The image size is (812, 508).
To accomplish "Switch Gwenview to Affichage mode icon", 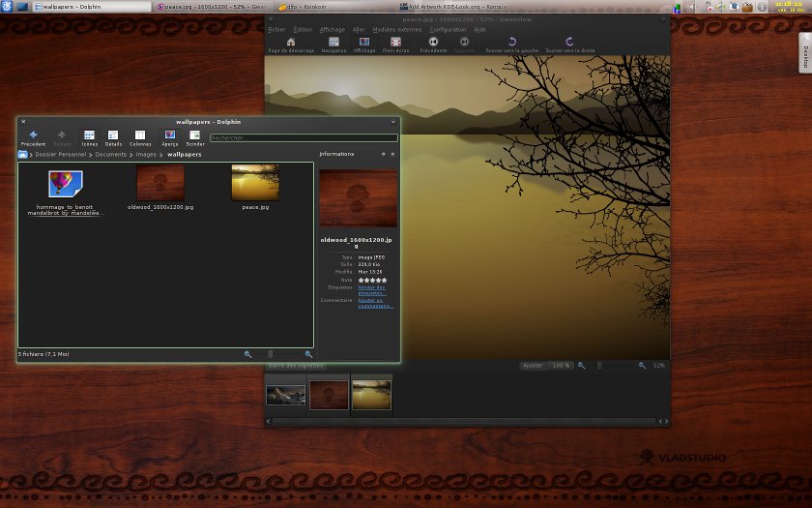I will 364,45.
